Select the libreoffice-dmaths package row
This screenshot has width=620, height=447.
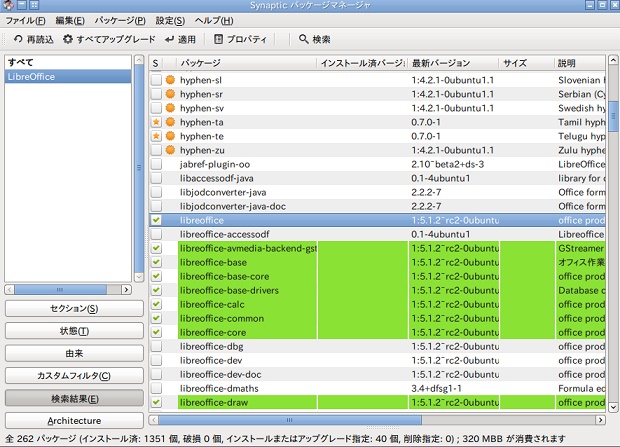coord(377,388)
